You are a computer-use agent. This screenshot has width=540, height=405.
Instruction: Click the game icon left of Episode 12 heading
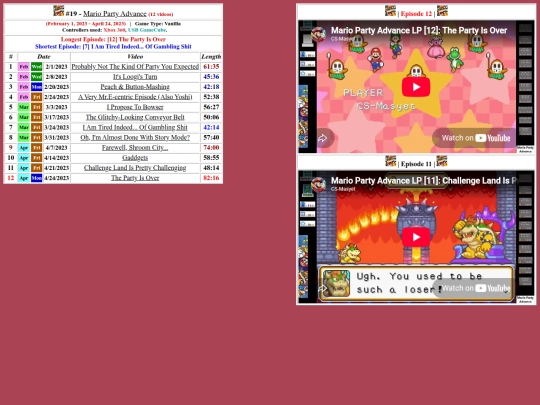391,11
